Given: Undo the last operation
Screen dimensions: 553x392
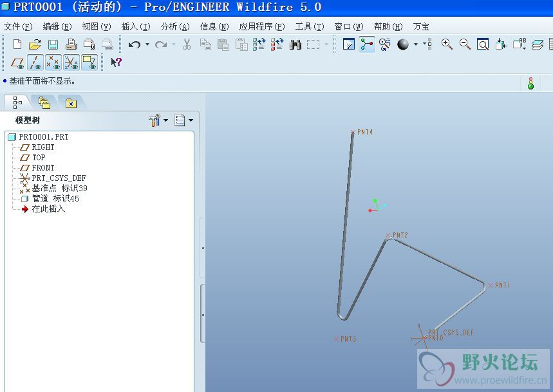Looking at the screenshot, I should [x=135, y=44].
